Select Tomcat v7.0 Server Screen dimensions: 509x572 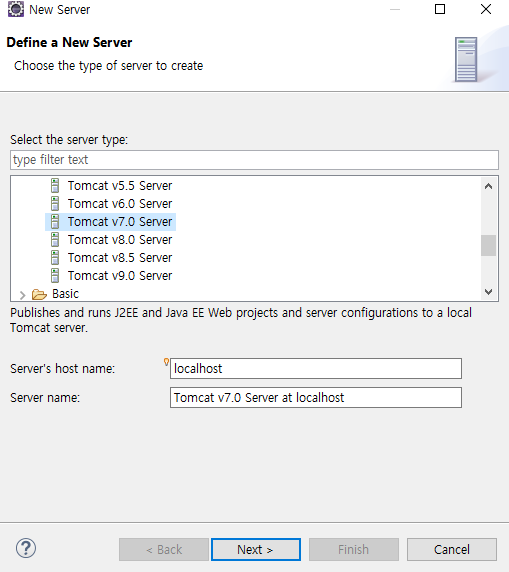coord(120,221)
